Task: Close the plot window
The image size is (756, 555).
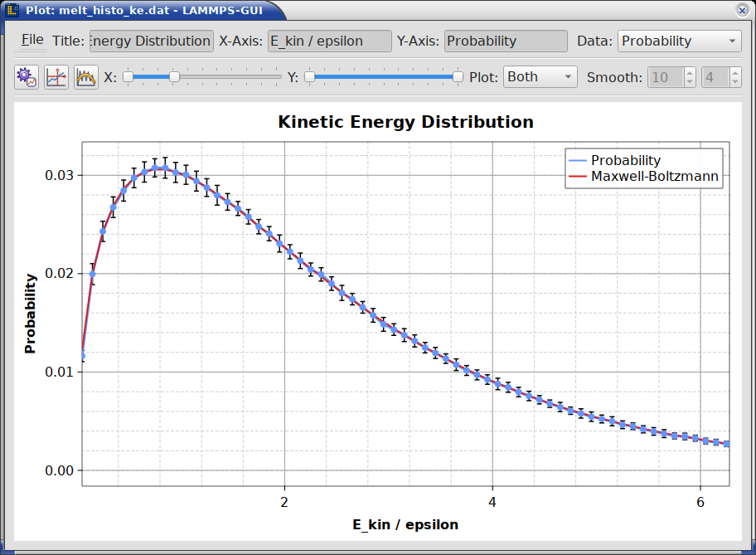Action: point(743,10)
